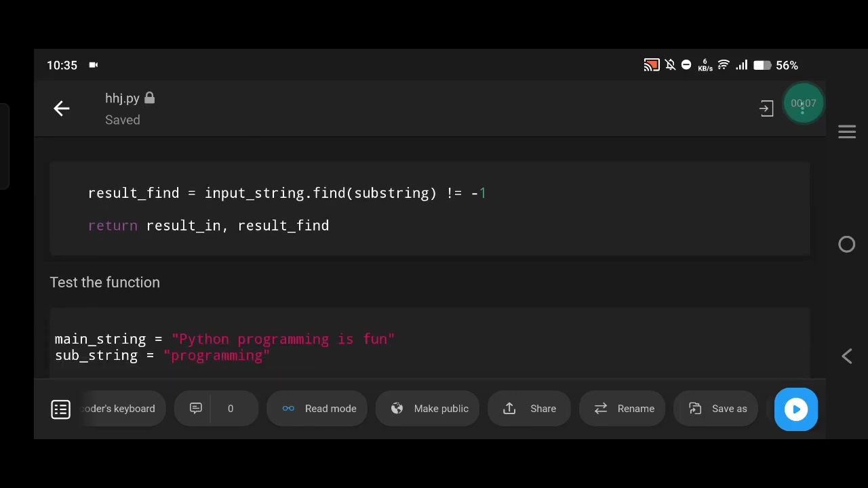Tap the upload icon on Share
The width and height of the screenshot is (868, 488).
click(509, 408)
